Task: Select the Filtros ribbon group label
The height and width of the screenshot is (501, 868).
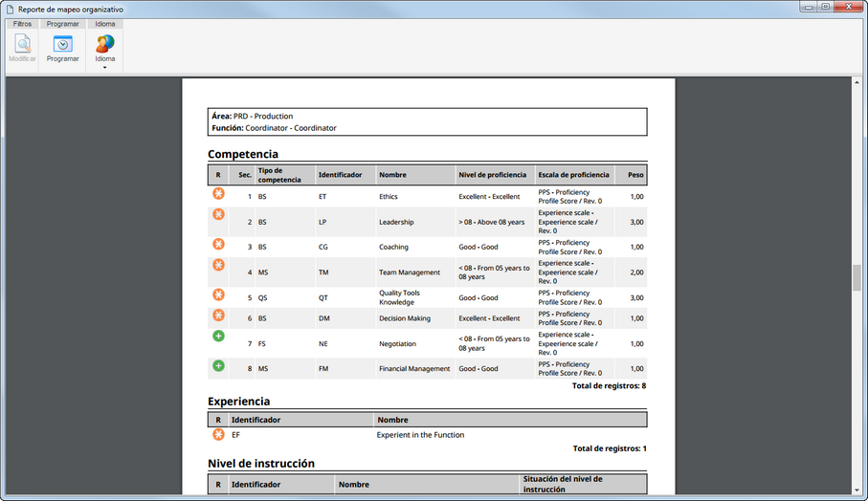Action: (22, 24)
